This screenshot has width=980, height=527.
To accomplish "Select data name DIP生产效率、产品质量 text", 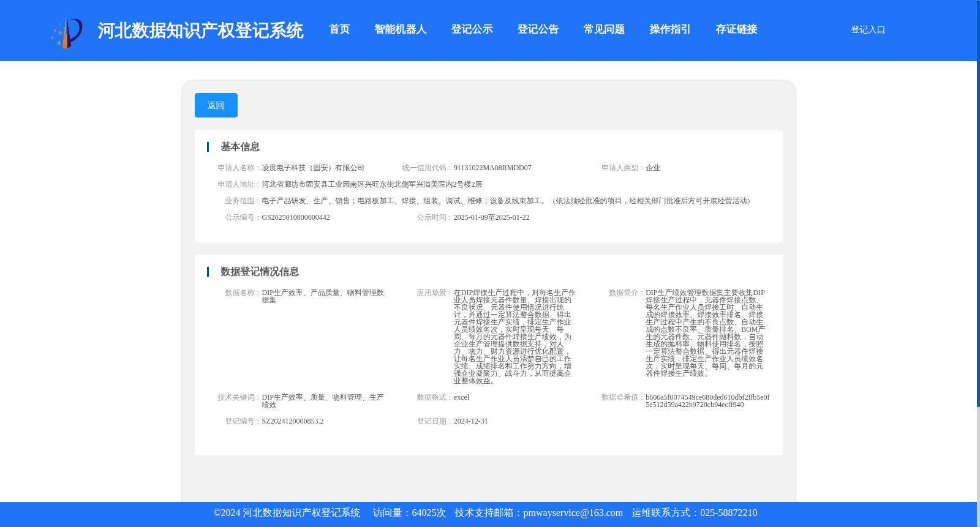I will (x=323, y=296).
